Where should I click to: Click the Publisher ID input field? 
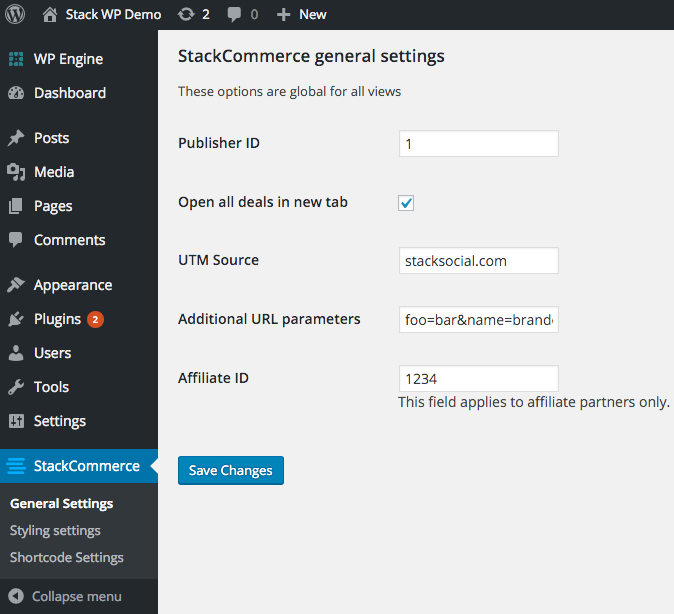pyautogui.click(x=479, y=144)
